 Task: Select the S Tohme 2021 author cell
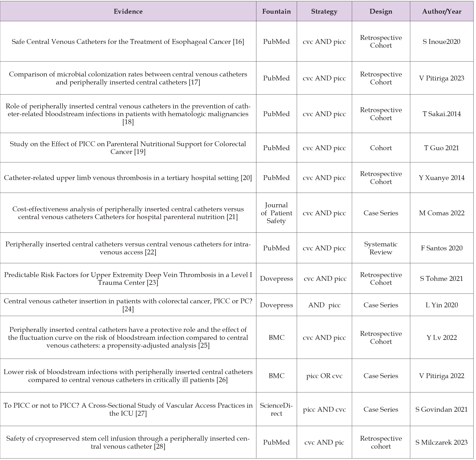(x=442, y=279)
